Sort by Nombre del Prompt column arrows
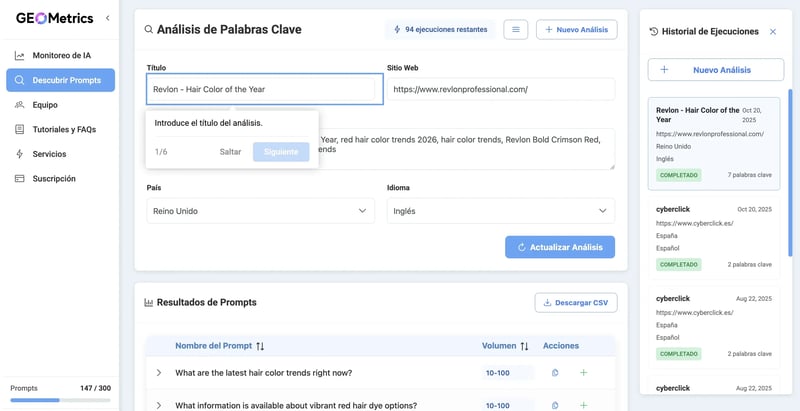Screen dimensions: 800x411 (x=260, y=346)
